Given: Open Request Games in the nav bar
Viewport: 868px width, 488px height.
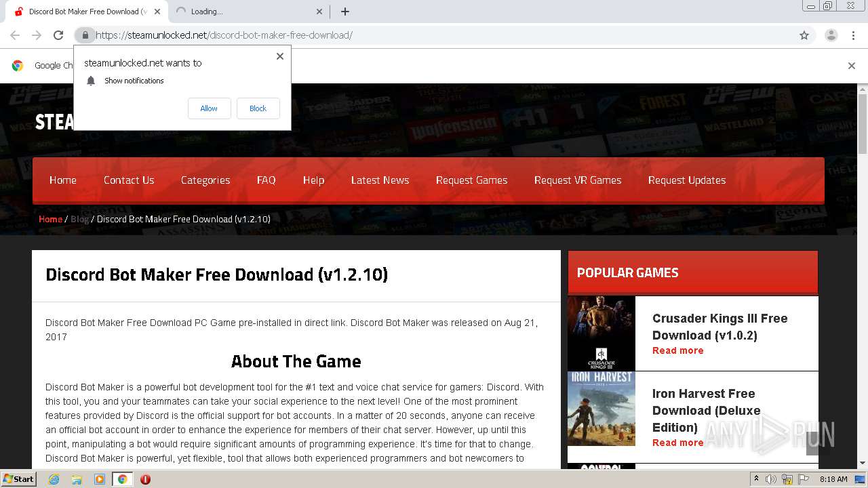Looking at the screenshot, I should [x=471, y=180].
